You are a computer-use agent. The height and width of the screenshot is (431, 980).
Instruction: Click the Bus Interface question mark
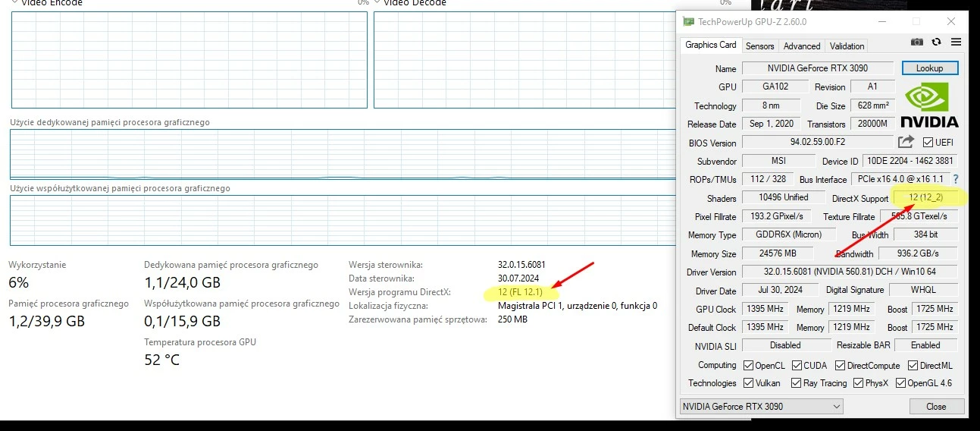point(956,179)
